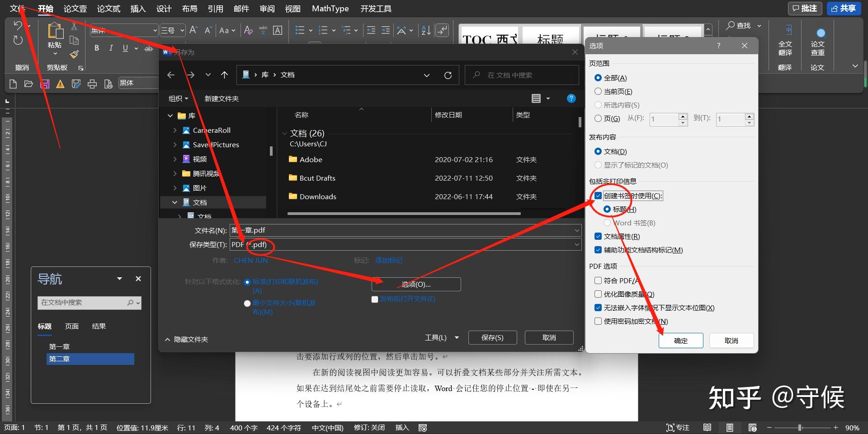Image resolution: width=868 pixels, height=434 pixels.
Task: Click the Quick Print printer icon
Action: click(92, 84)
